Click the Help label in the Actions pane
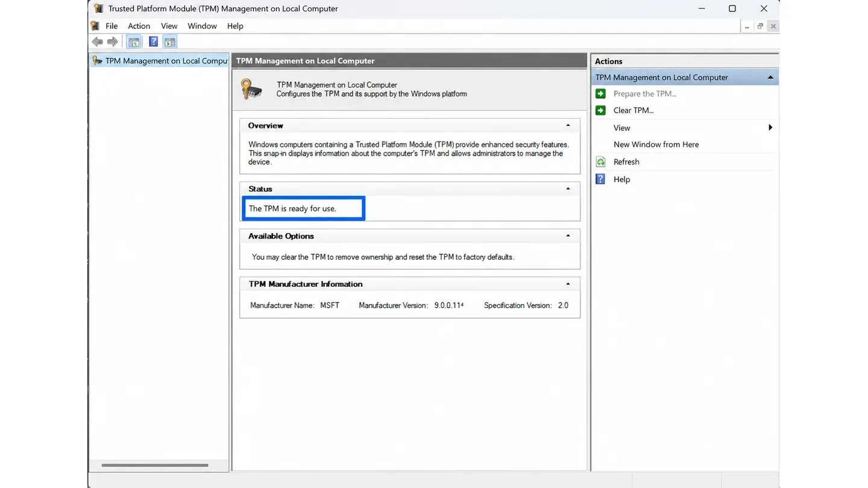 (x=621, y=179)
